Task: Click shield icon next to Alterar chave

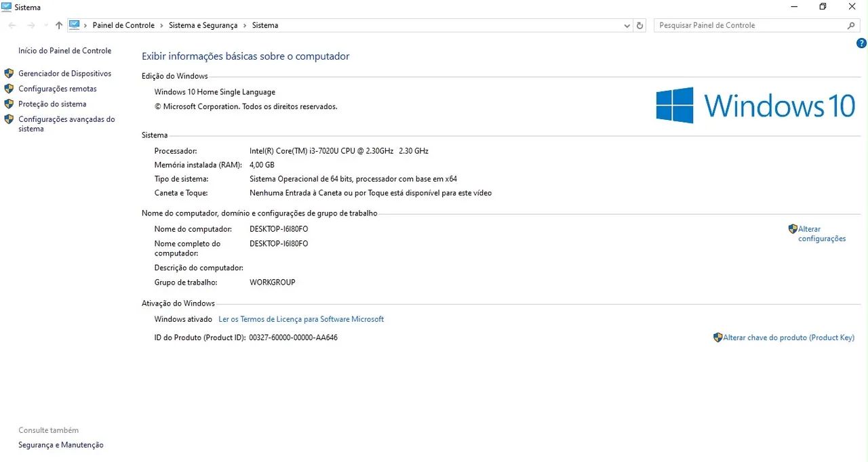Action: pyautogui.click(x=717, y=337)
